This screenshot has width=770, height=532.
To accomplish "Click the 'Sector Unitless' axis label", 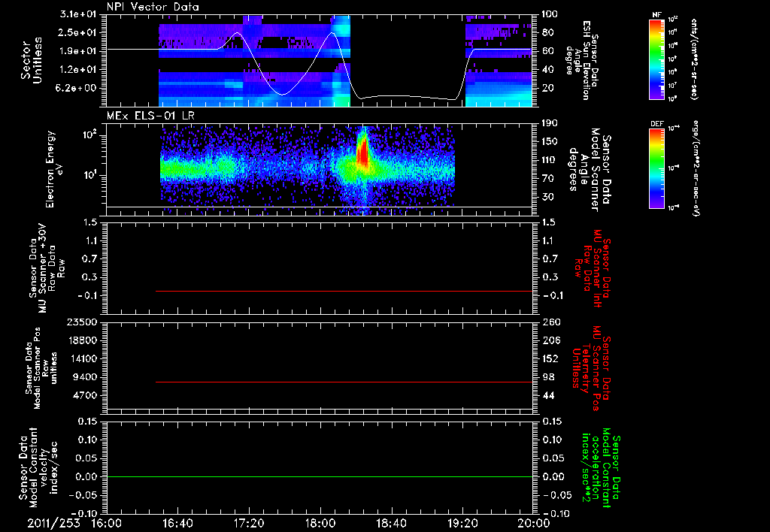I will click(32, 60).
